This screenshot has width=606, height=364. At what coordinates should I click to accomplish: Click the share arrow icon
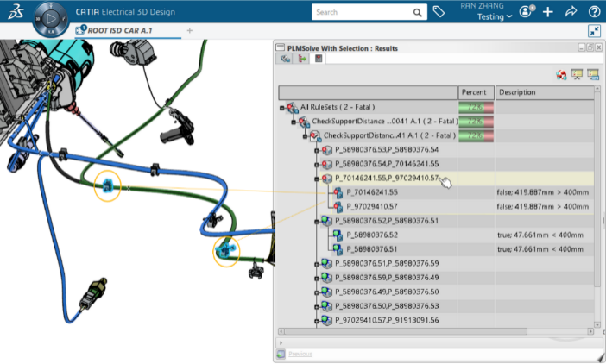pyautogui.click(x=570, y=12)
